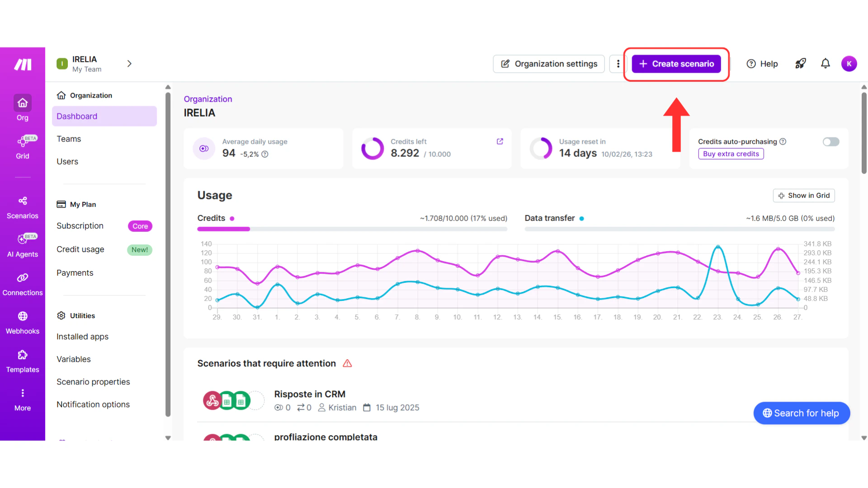The width and height of the screenshot is (868, 488).
Task: Expand the IRELIA team selector chevron
Action: click(x=129, y=63)
